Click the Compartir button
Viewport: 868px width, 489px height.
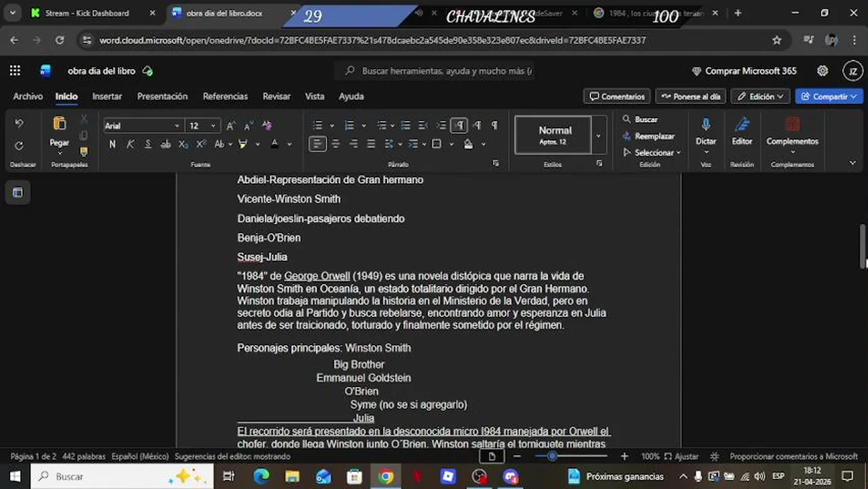pos(829,96)
